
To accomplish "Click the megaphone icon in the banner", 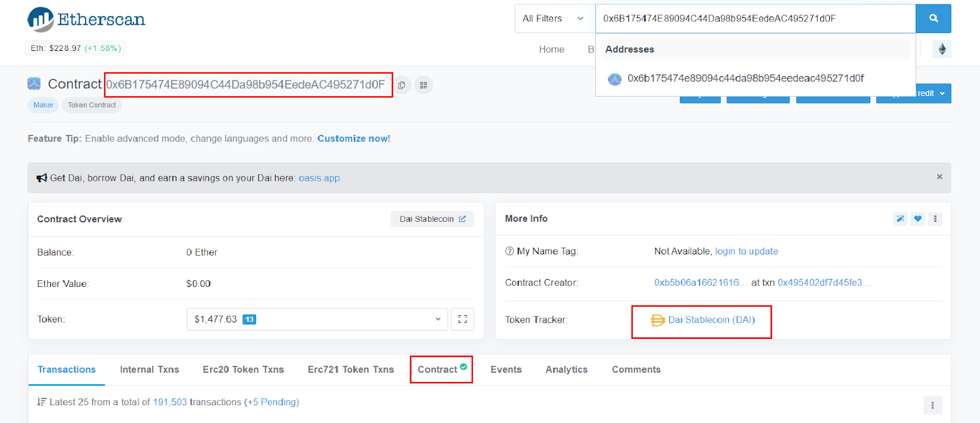I will (42, 178).
